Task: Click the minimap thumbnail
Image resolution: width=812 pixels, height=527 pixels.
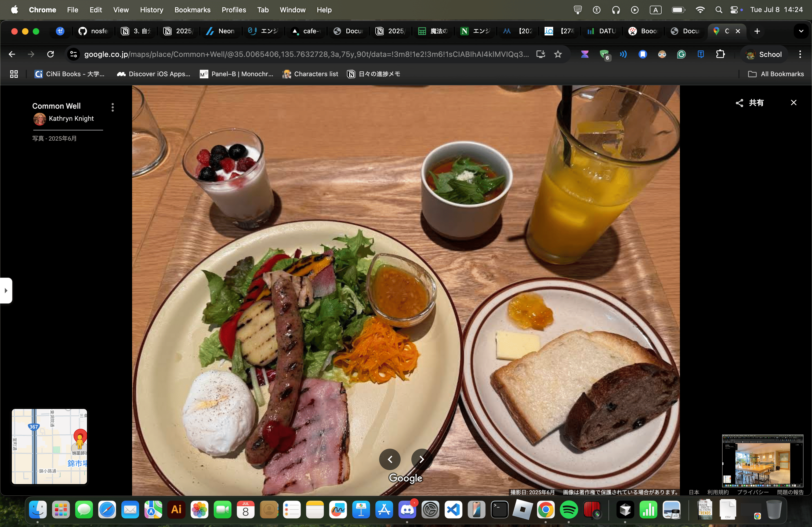Action: [x=49, y=446]
